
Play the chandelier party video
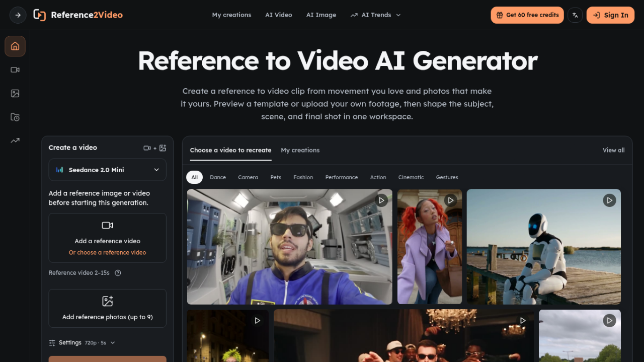click(523, 321)
